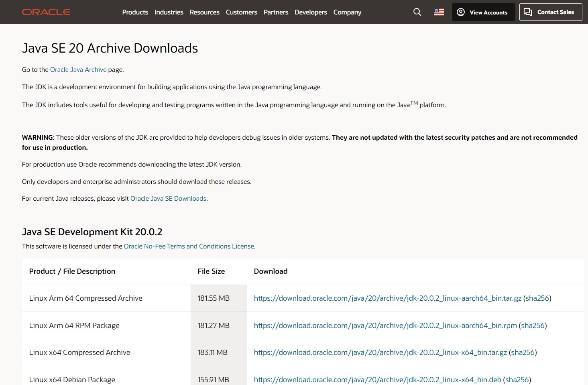
Task: Download the linux-x64 Debian package link
Action: (377, 380)
